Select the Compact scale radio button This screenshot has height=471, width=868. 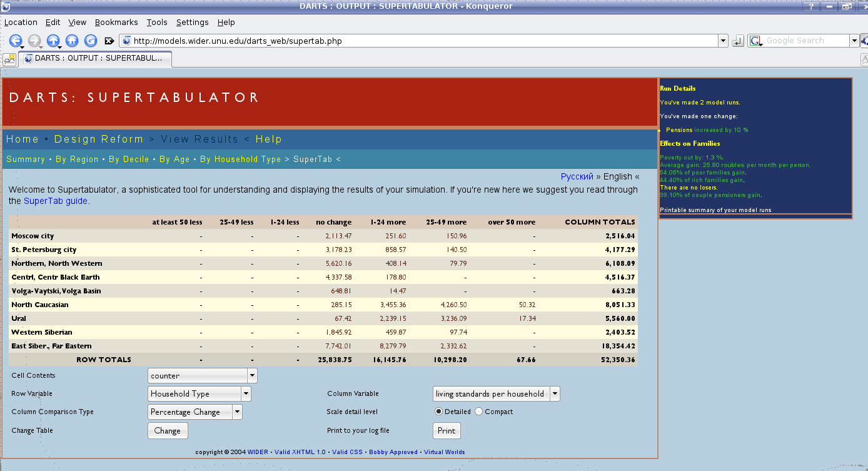pos(479,412)
